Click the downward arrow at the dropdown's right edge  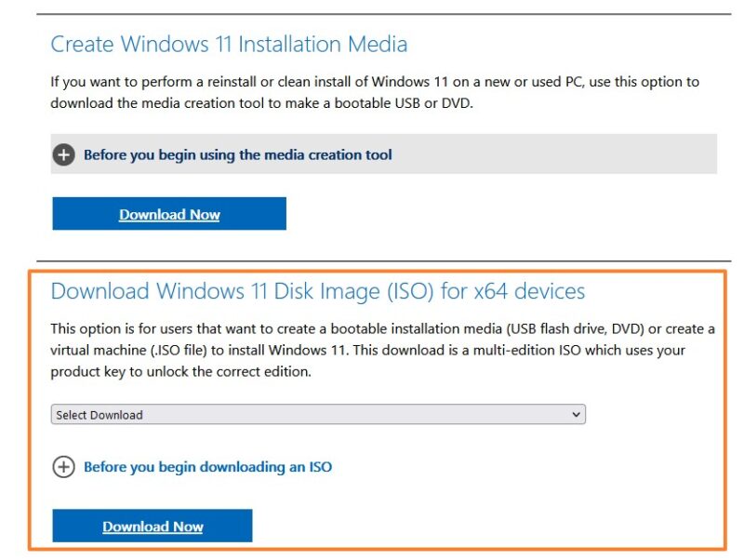click(x=577, y=414)
